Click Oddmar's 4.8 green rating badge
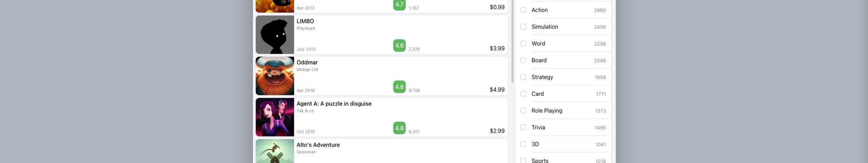Viewport: 868px width, 163px height. point(399,87)
